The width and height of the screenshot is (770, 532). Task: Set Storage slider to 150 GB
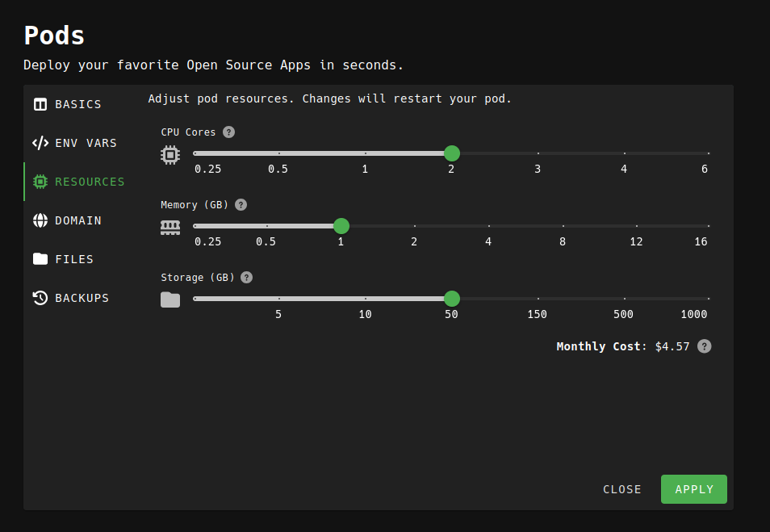pos(538,299)
